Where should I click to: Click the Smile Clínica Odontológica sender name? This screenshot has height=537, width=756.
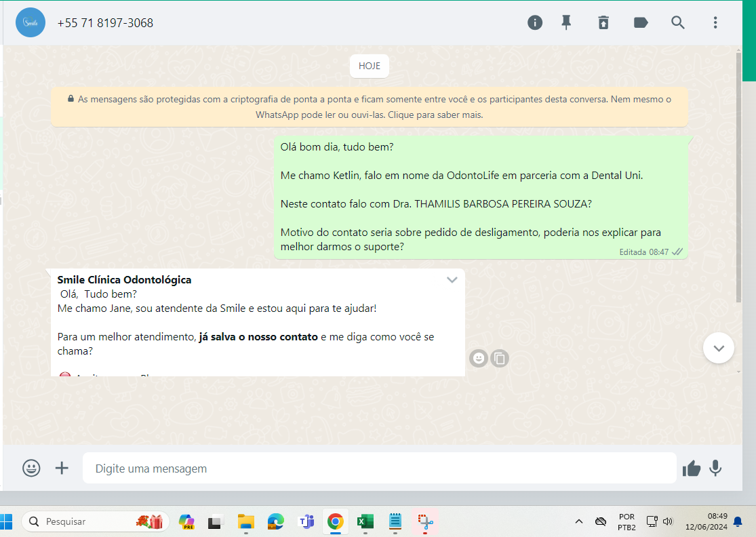(x=124, y=279)
